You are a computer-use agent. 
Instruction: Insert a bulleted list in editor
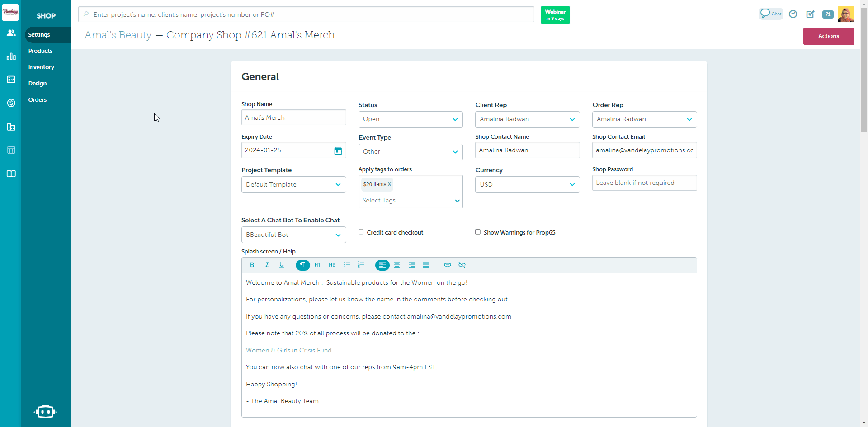347,265
